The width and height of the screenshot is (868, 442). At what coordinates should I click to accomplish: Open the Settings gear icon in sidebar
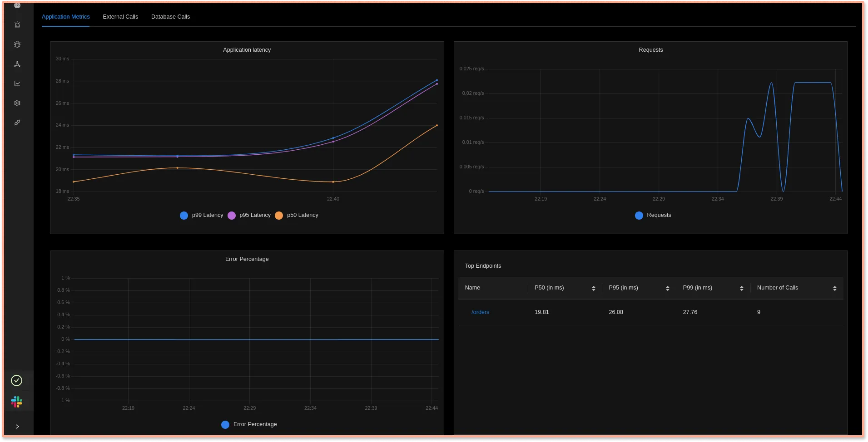coord(17,103)
